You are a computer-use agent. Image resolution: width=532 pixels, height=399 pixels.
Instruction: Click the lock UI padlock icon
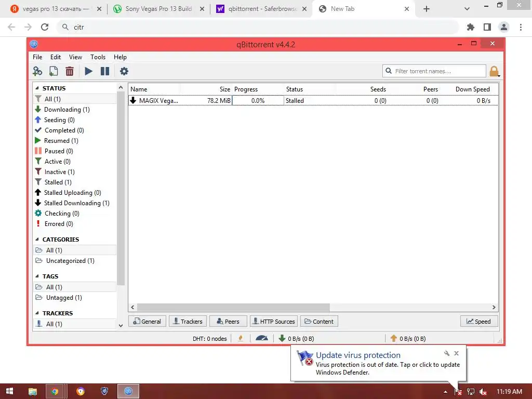click(494, 71)
